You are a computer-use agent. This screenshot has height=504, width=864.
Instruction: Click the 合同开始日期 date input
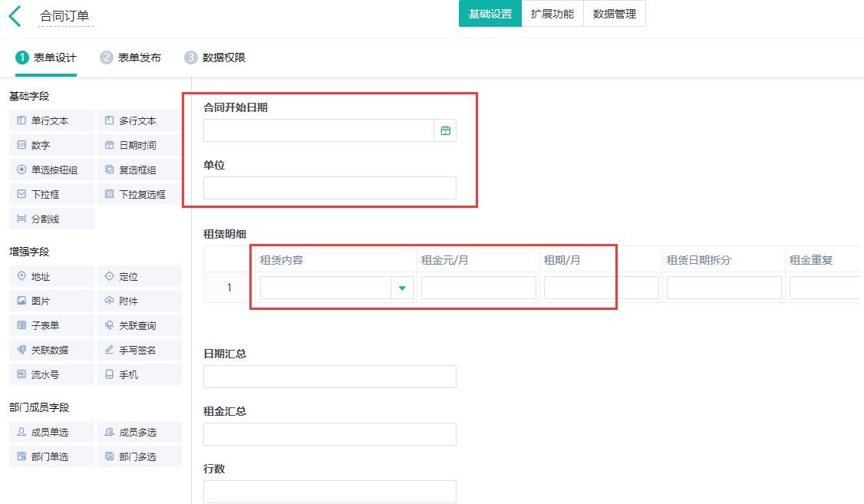319,130
